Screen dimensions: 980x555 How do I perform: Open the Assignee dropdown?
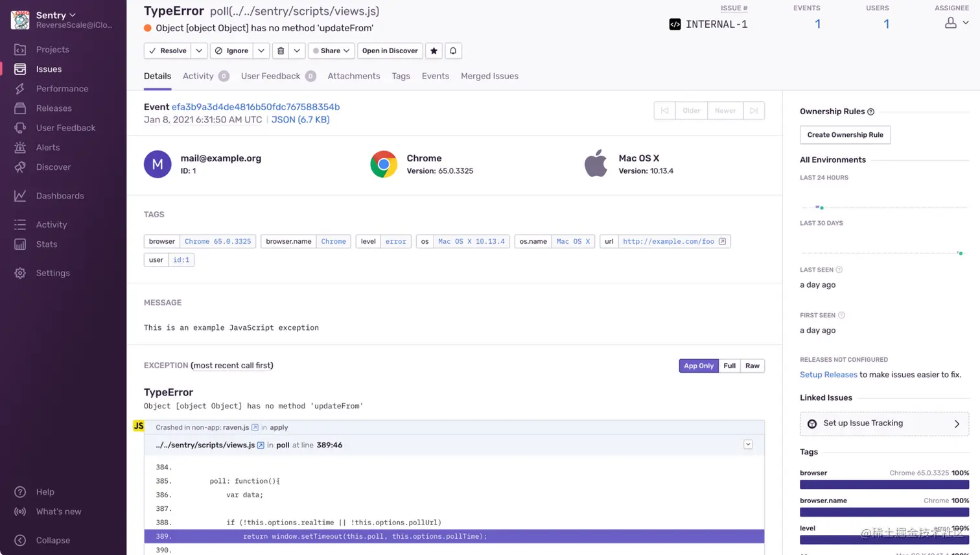[x=957, y=23]
